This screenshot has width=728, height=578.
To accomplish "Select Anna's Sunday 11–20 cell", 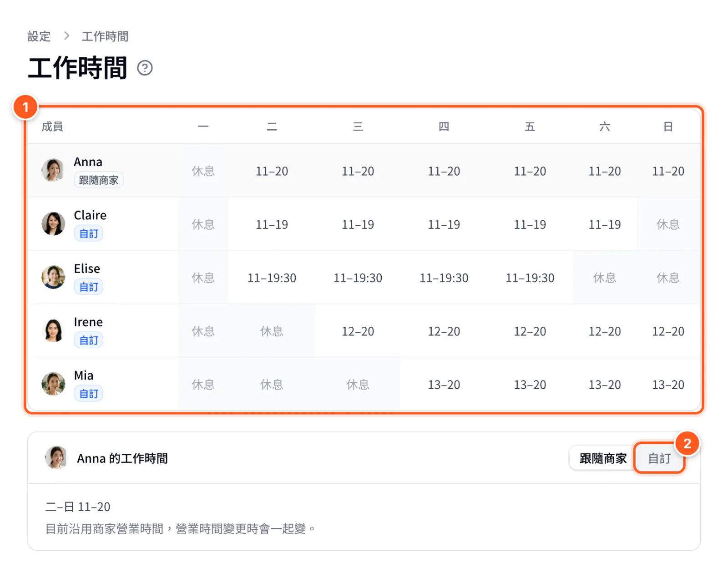I will tap(668, 171).
